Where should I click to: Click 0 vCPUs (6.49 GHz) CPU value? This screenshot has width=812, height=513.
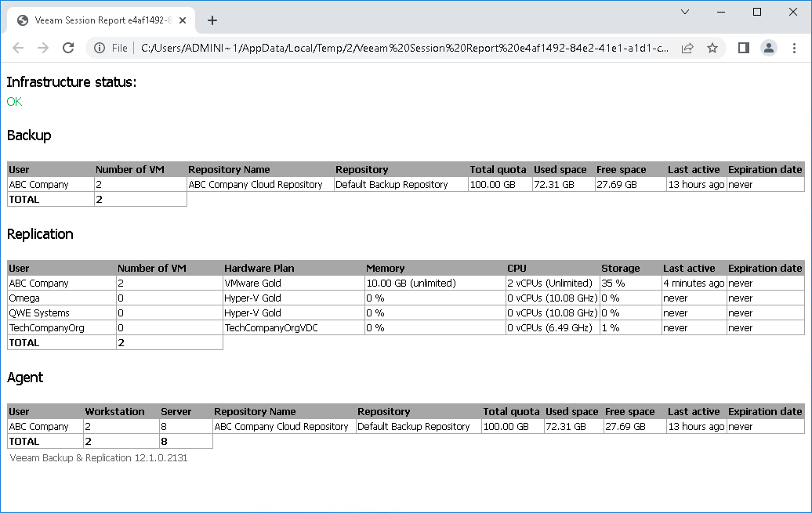[549, 327]
